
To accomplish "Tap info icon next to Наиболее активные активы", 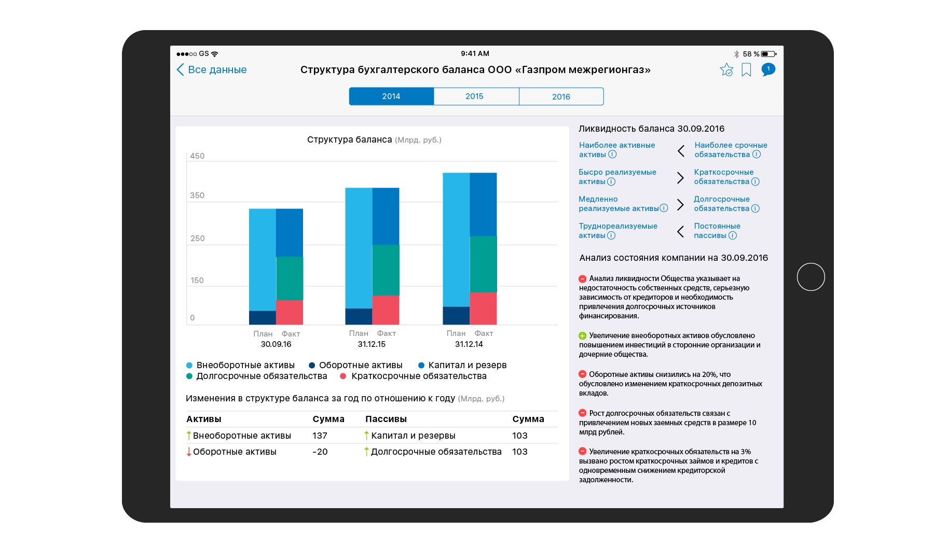I will click(x=612, y=155).
